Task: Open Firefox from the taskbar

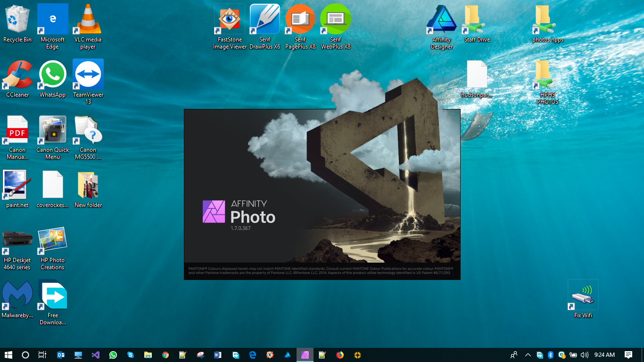Action: click(340, 355)
